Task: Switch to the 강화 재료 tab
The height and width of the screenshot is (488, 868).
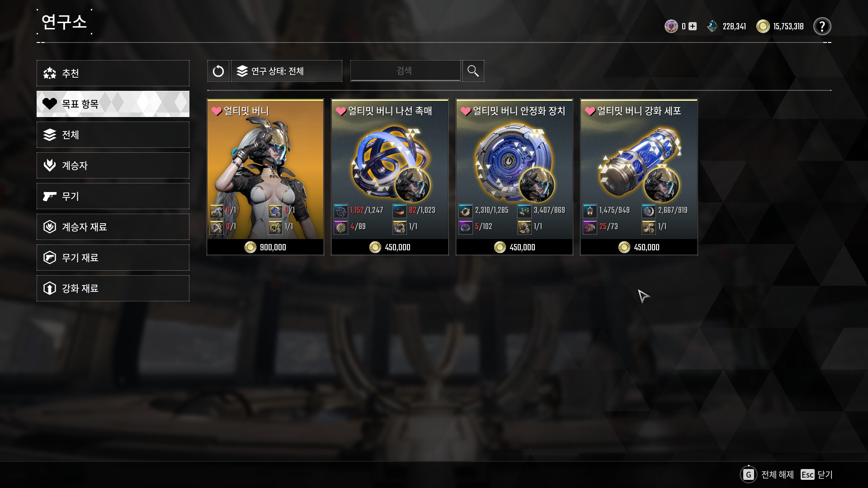Action: (113, 288)
